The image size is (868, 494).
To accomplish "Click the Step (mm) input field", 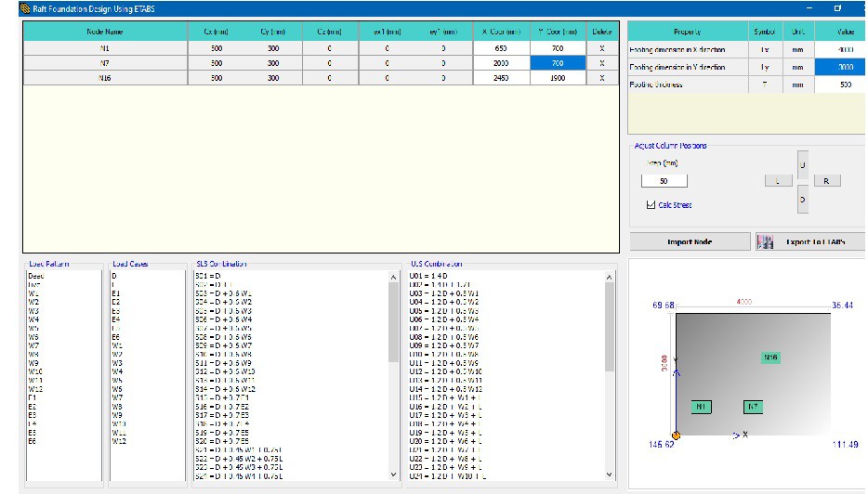I will (x=664, y=181).
